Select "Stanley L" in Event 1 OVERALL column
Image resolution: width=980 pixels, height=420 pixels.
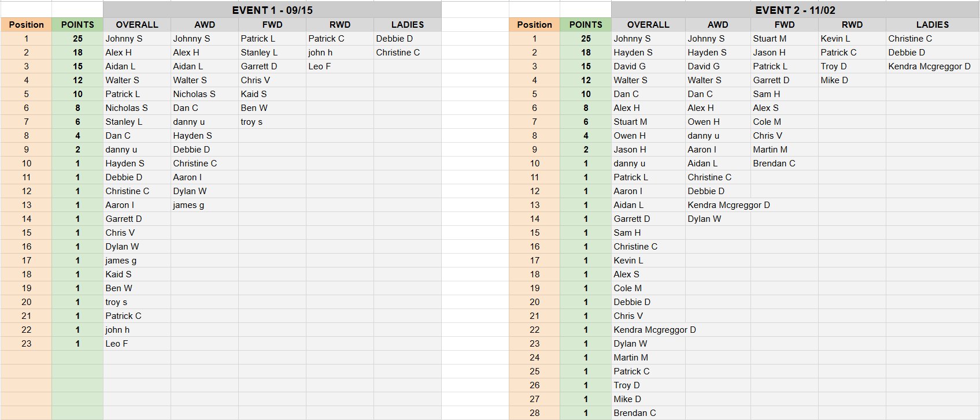tap(124, 122)
